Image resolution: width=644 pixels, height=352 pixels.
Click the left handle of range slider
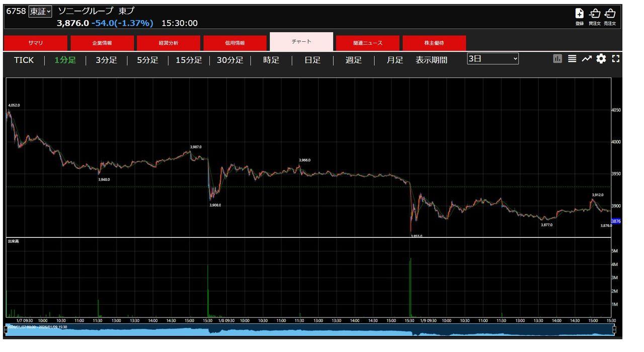coord(7,329)
